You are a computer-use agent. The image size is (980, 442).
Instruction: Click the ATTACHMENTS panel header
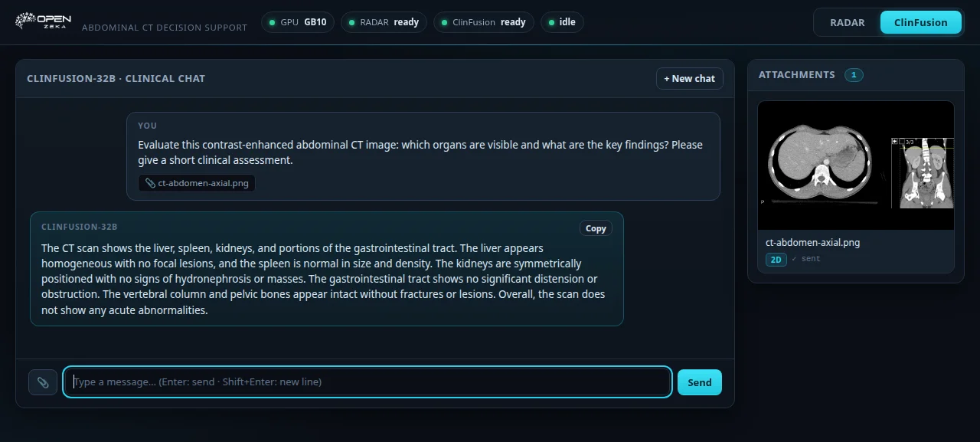(797, 74)
